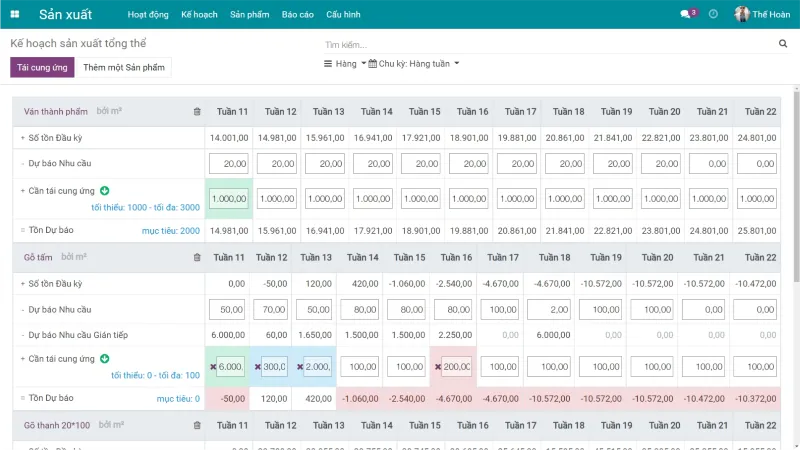Reset Gỗ tấm Tuần 11 replenish with x
800x450 pixels.
pos(213,367)
